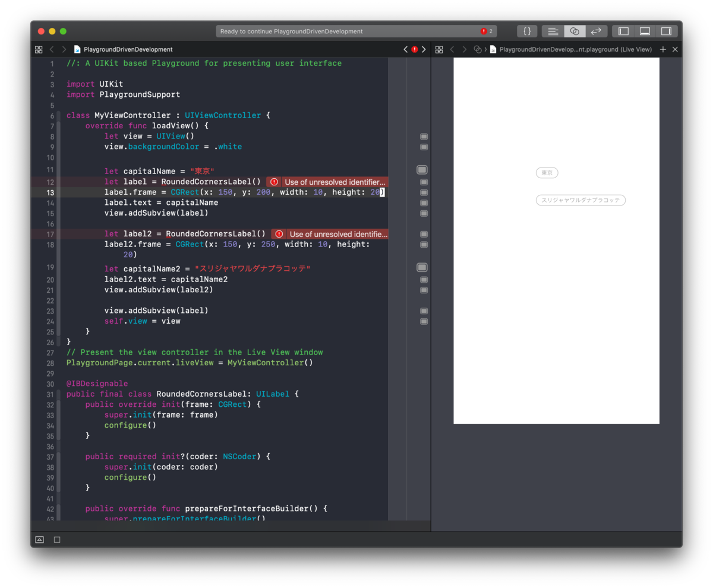Go back in Live View pane history
This screenshot has width=713, height=588.
[x=452, y=49]
